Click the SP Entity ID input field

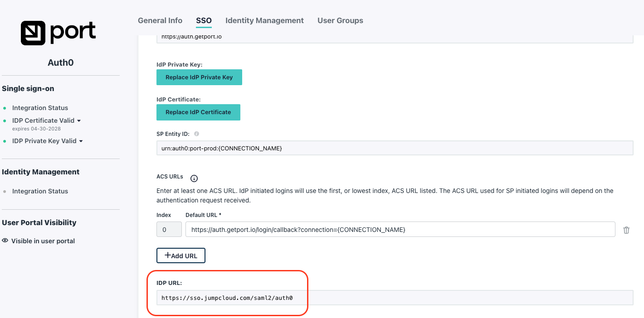coord(395,148)
